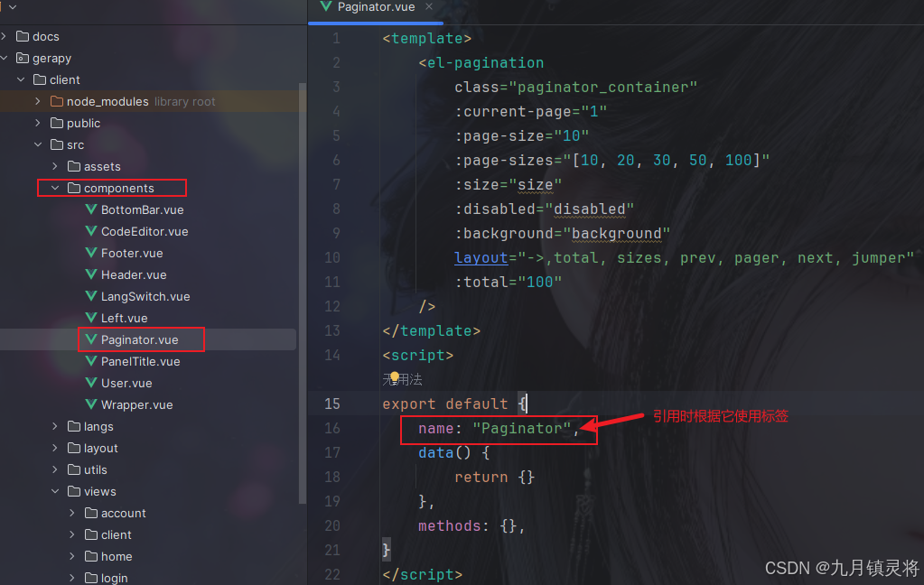Click the yellow intention lightbulb icon
Image resolution: width=924 pixels, height=585 pixels.
[394, 377]
